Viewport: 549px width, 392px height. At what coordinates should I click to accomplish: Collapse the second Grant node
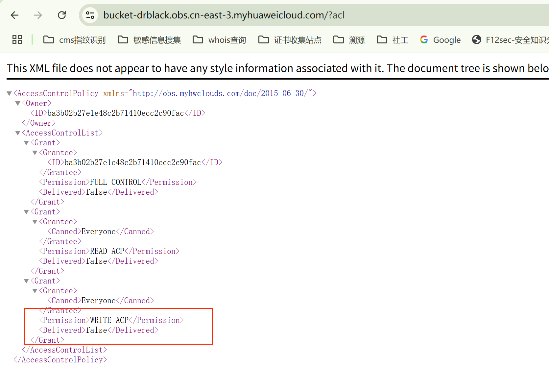[26, 212]
